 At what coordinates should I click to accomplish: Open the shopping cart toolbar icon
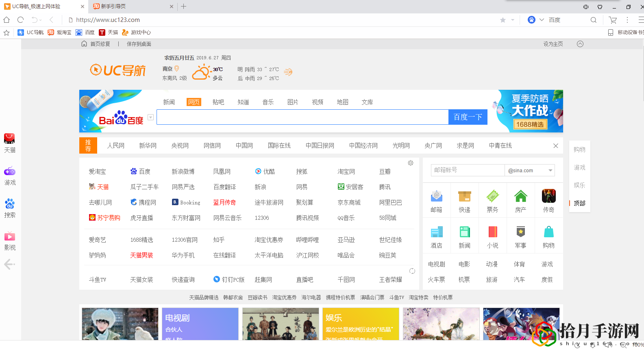pos(613,20)
